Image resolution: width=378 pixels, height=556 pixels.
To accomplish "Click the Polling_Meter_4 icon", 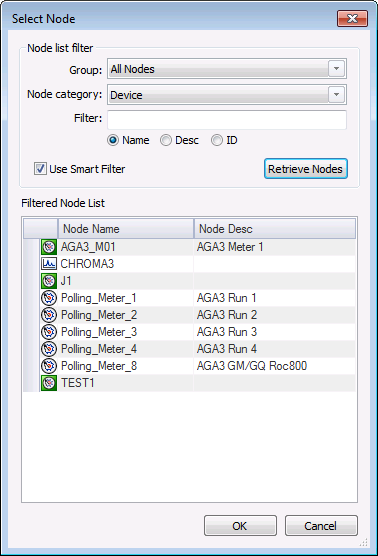I will [x=49, y=349].
